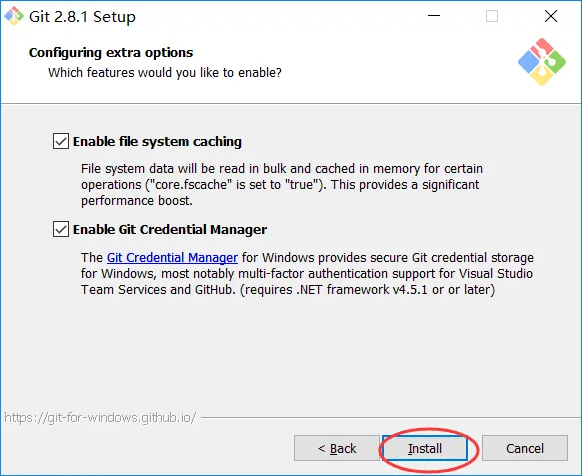Click the 'Configuring extra options' heading
The width and height of the screenshot is (582, 476).
[111, 53]
